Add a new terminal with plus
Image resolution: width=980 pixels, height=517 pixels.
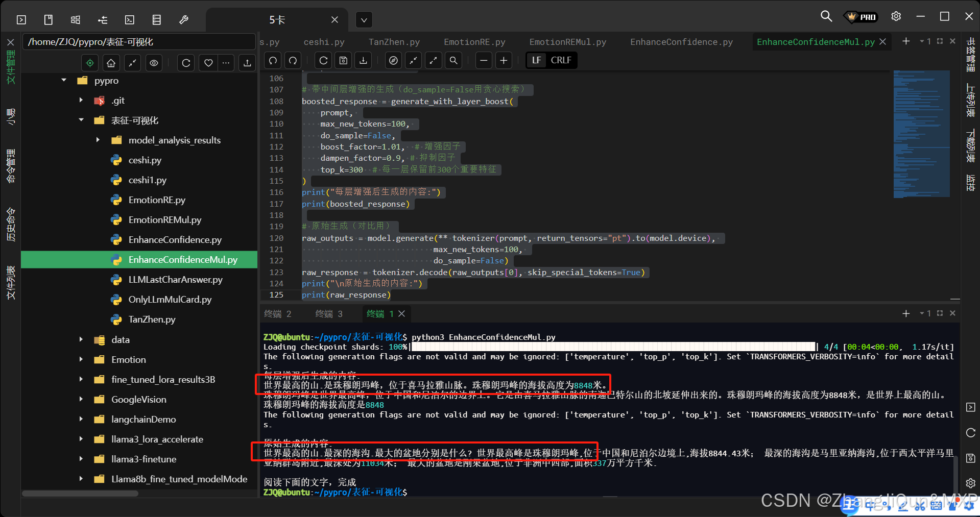coord(906,313)
